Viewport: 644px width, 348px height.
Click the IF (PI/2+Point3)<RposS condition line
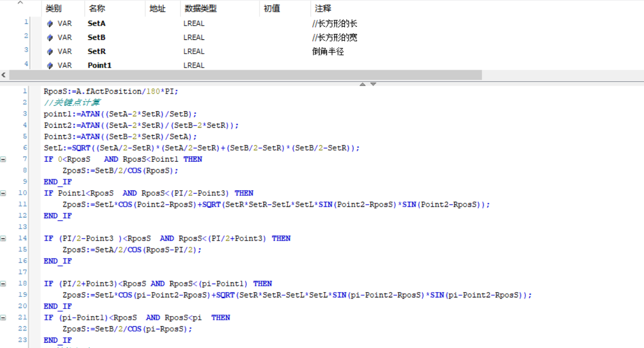158,284
